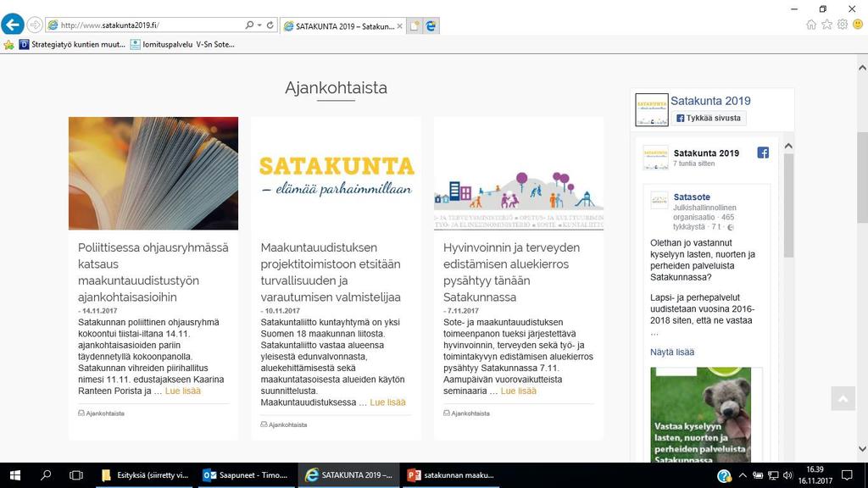Open Hyvinvoinnin ja terveyden edistämisen article title
Image resolution: width=868 pixels, height=488 pixels.
click(511, 272)
